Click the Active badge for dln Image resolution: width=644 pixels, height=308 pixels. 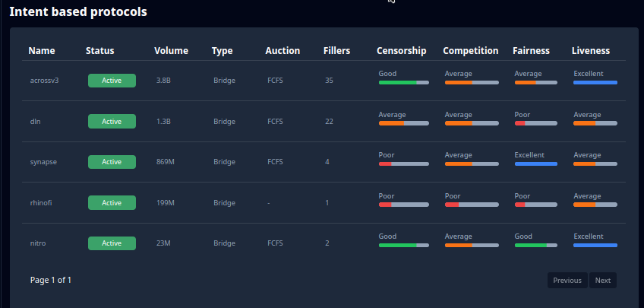[x=112, y=122]
